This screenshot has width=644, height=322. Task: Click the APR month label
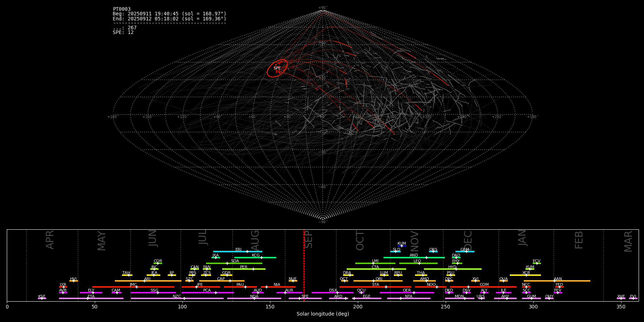pos(50,240)
